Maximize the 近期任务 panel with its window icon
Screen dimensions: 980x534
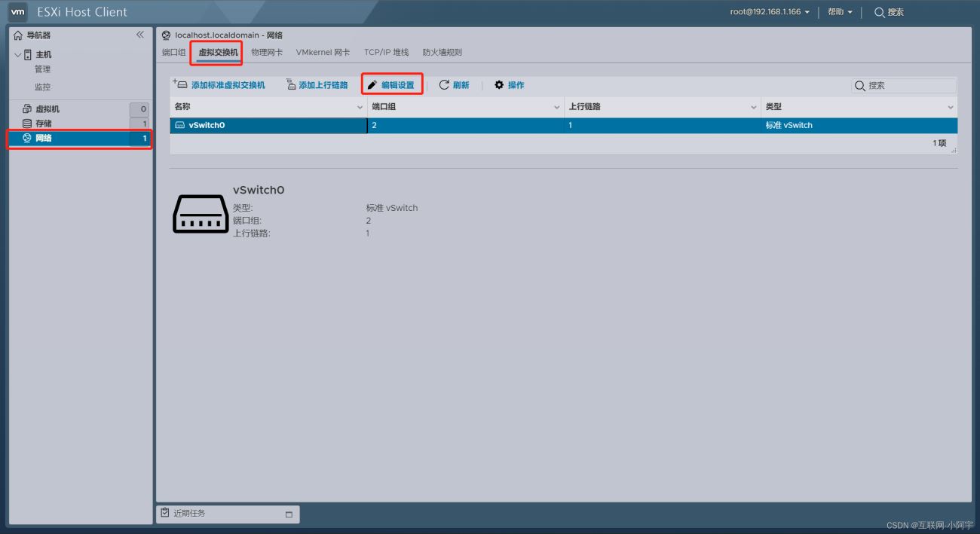tap(289, 514)
